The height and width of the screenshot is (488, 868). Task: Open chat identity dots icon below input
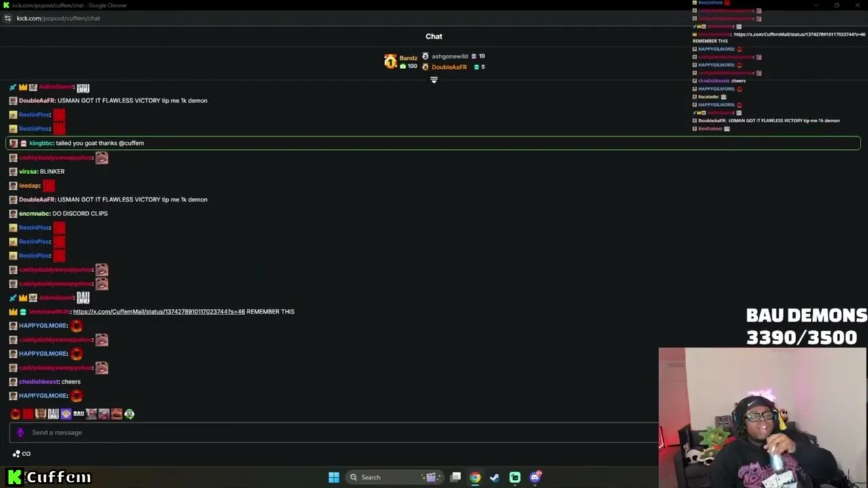16,453
